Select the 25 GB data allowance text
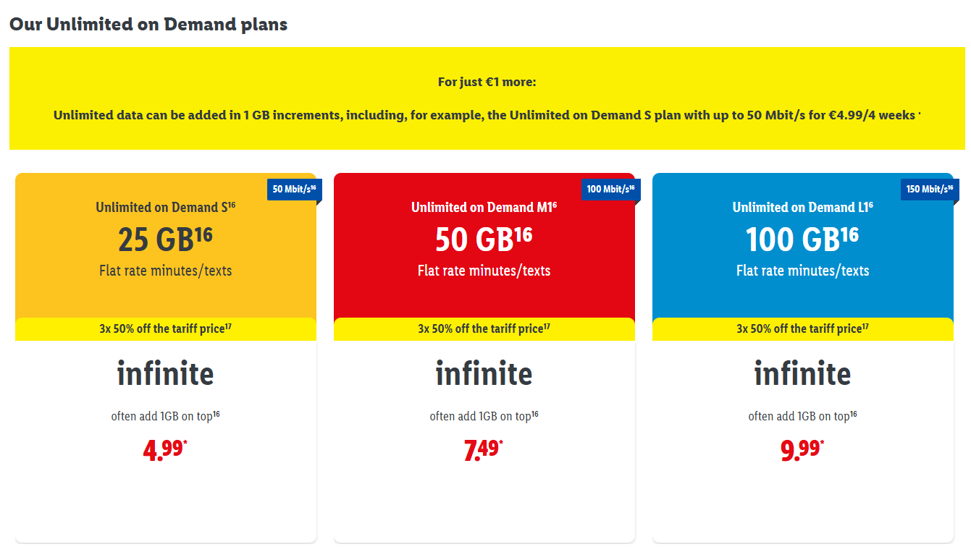 (165, 239)
